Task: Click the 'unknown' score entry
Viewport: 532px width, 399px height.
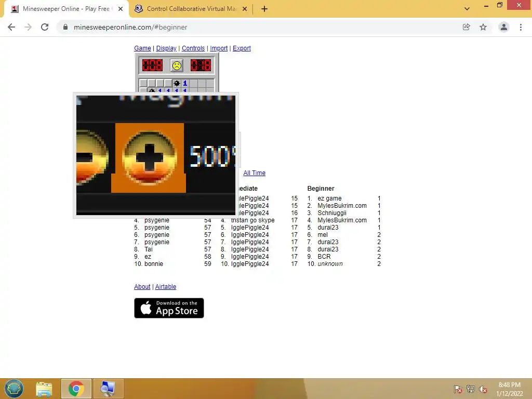Action: [x=330, y=263]
